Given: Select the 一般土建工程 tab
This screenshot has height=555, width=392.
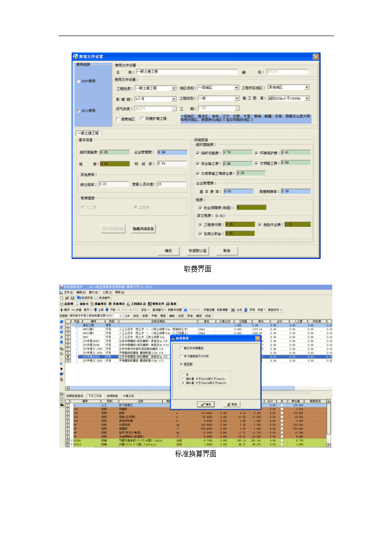Looking at the screenshot, I should pos(88,133).
